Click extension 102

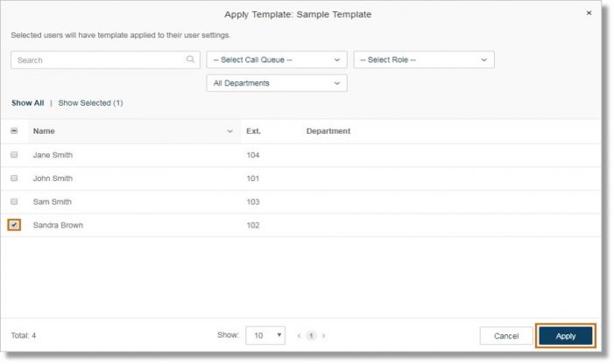pyautogui.click(x=253, y=225)
